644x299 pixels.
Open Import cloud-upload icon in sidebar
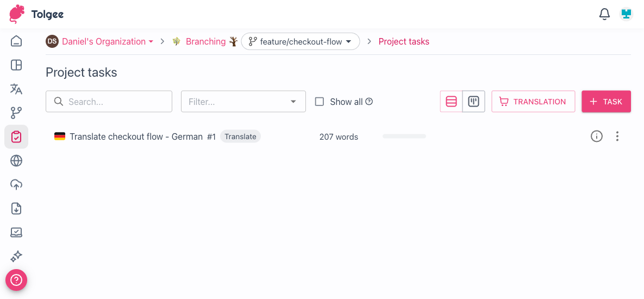tap(16, 184)
